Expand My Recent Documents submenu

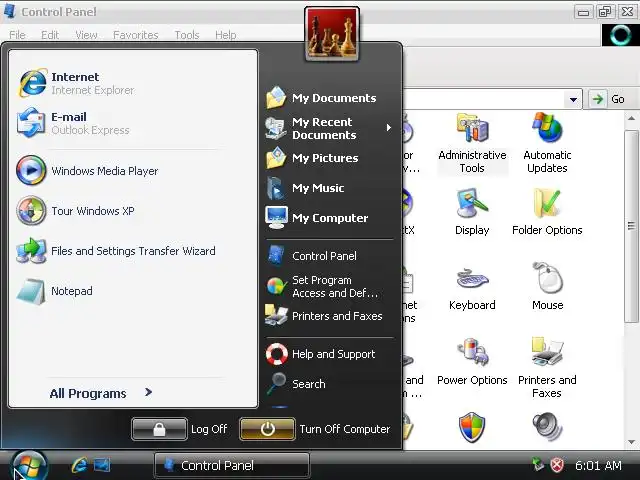point(389,128)
